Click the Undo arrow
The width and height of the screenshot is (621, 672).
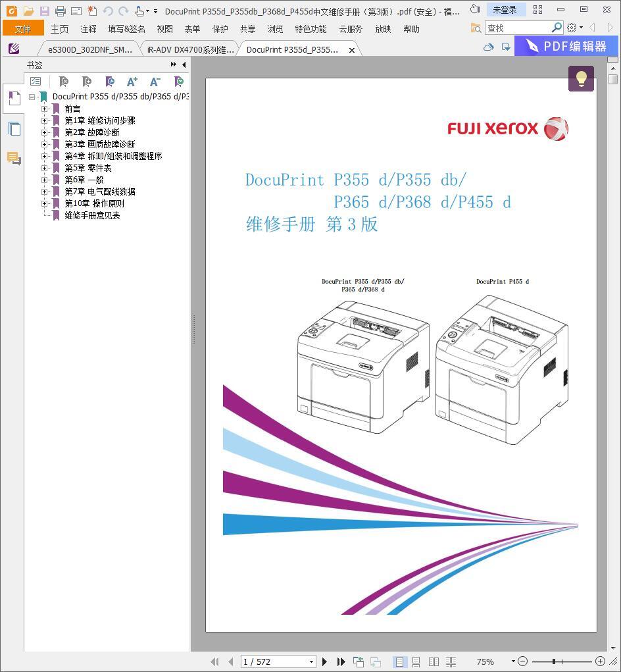pyautogui.click(x=108, y=11)
